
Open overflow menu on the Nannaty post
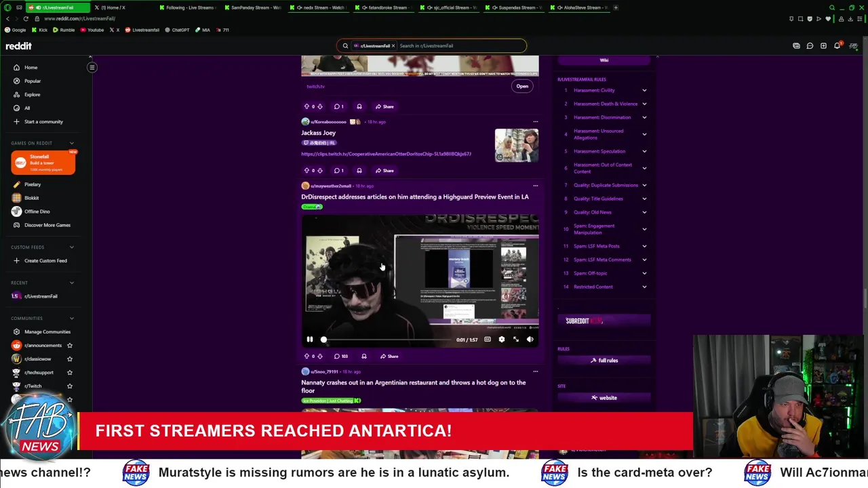pos(535,371)
